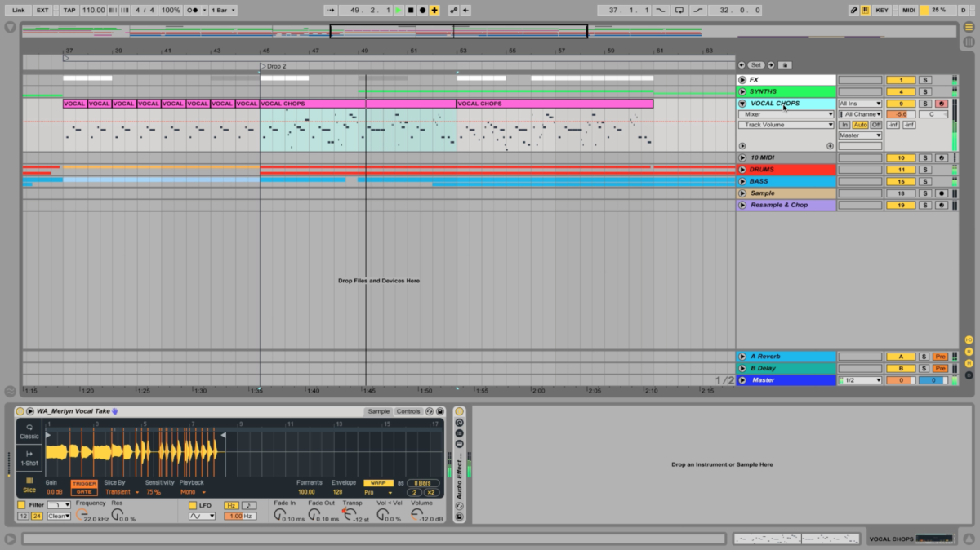The image size is (980, 550).
Task: Arm the VOCAL CHOPS track
Action: point(941,104)
